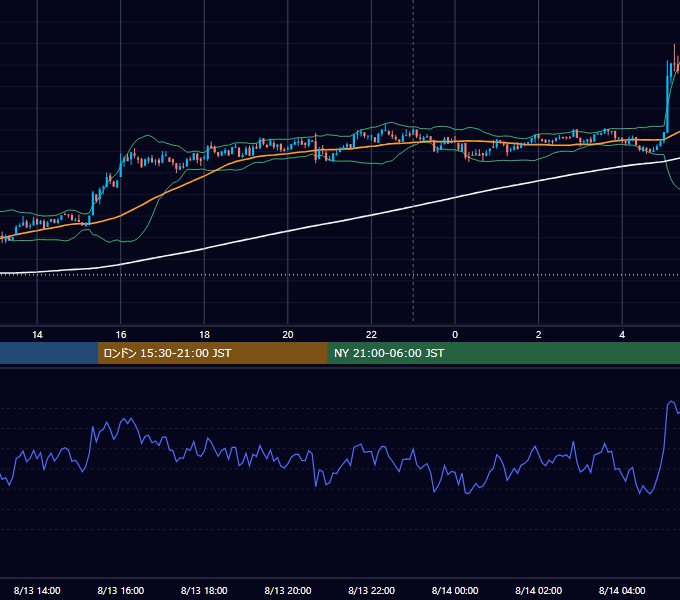Click the 8/13 16:00 time label
The image size is (680, 600).
pos(121,590)
